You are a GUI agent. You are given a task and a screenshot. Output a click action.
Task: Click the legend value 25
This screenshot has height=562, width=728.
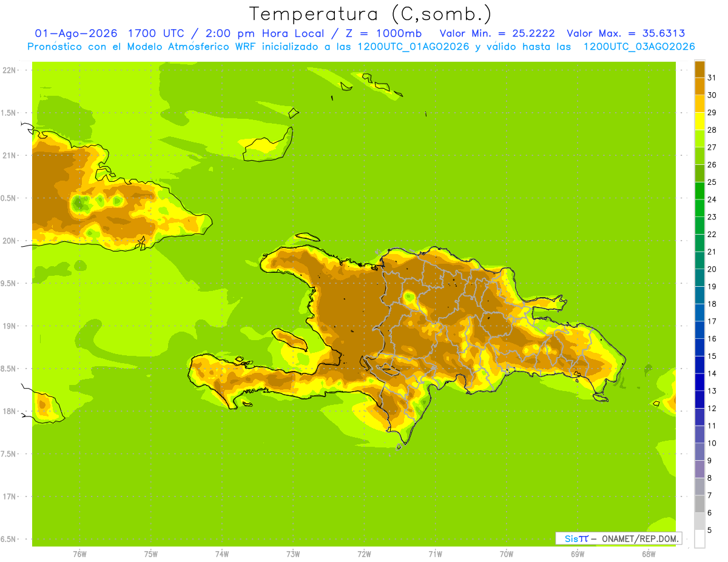(712, 182)
